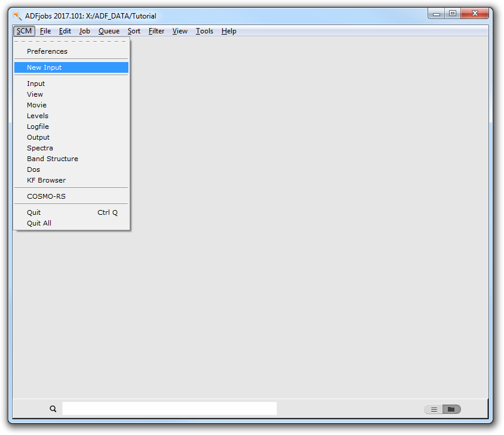Image resolution: width=504 pixels, height=435 pixels.
Task: Click Quit All in SCM menu
Action: coord(39,223)
